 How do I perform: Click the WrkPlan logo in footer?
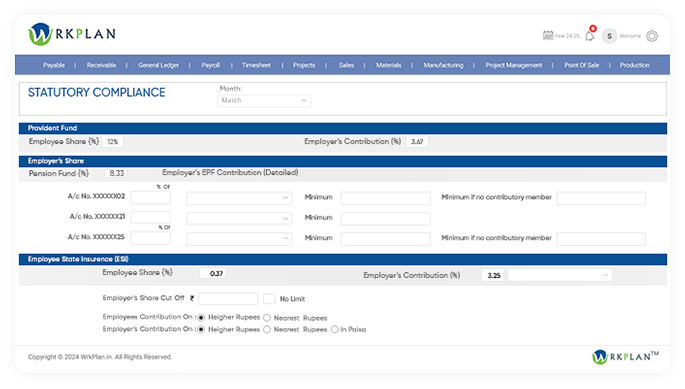pyautogui.click(x=625, y=357)
